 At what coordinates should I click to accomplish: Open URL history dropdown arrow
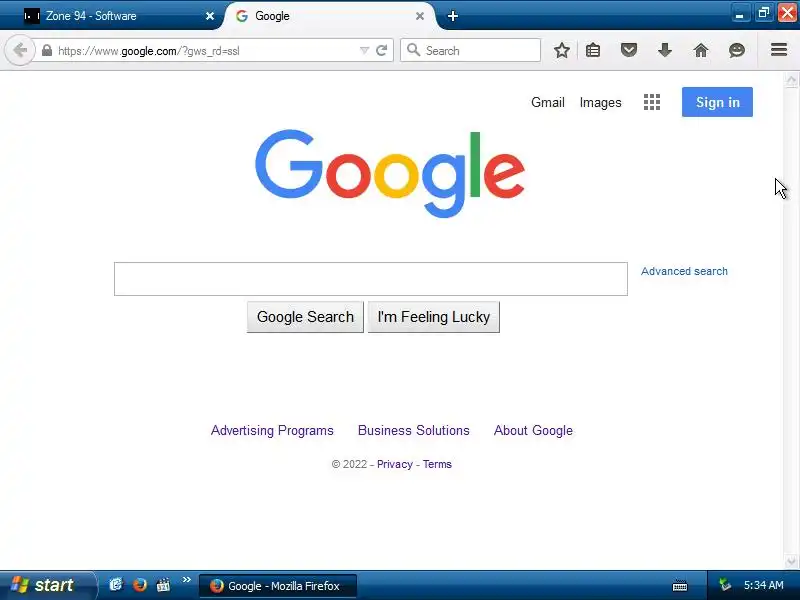coord(364,51)
